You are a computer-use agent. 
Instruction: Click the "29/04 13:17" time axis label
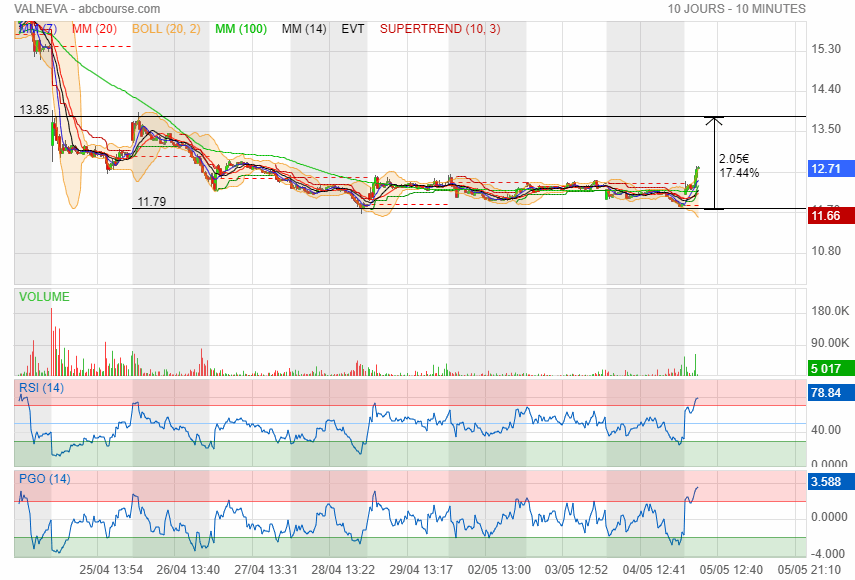pos(421,570)
